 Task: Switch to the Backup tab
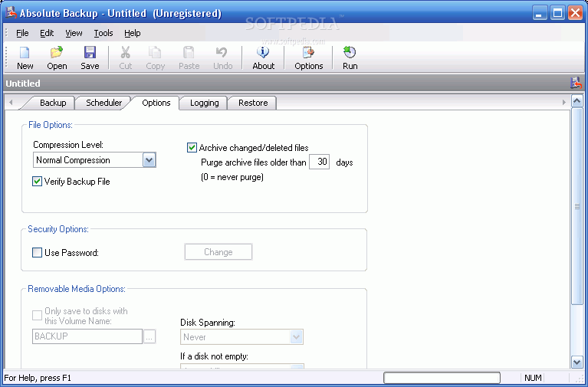[53, 103]
